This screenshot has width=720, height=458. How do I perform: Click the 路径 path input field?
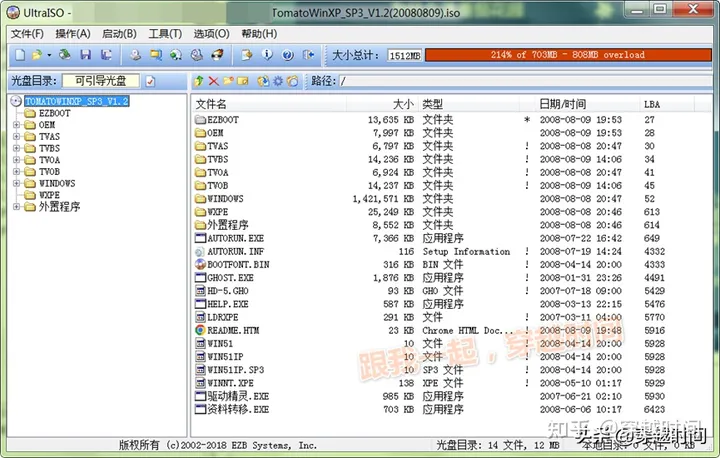click(x=525, y=82)
